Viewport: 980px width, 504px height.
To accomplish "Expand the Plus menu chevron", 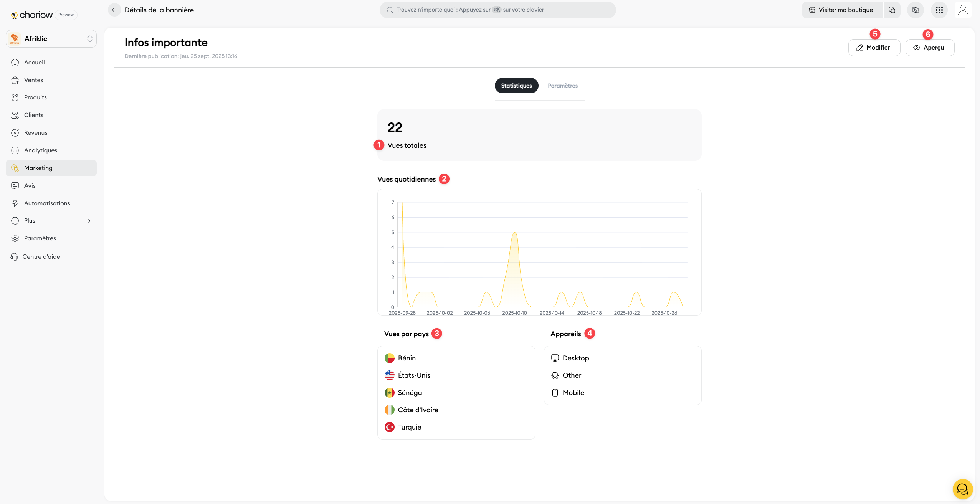I will (89, 221).
